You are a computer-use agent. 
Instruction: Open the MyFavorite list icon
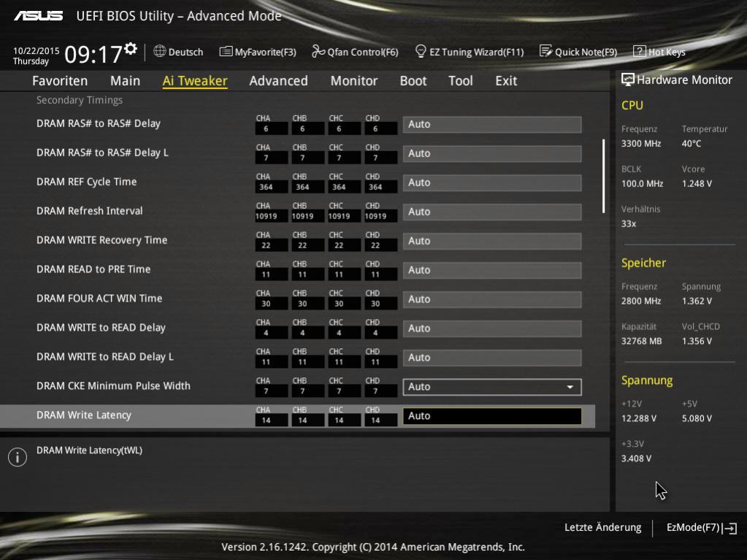tap(226, 51)
